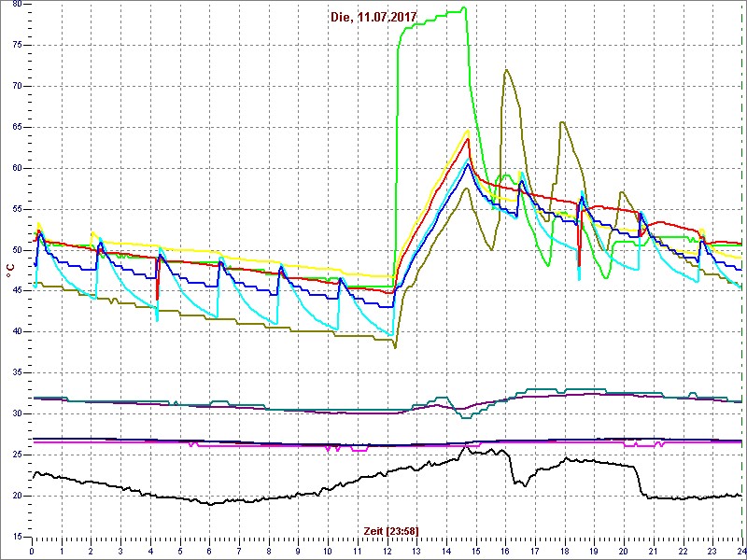Click the x-axis hour label '3'
The image size is (747, 560).
(x=120, y=551)
